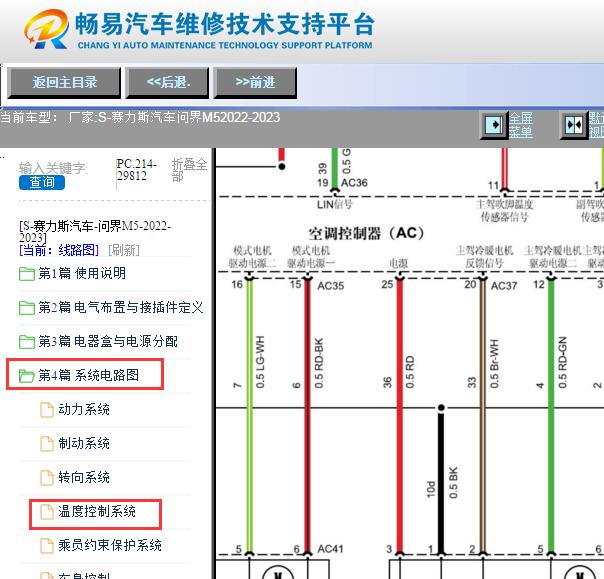
Task: Click the 0.5 Br-WH wire label
Action: coord(494,364)
